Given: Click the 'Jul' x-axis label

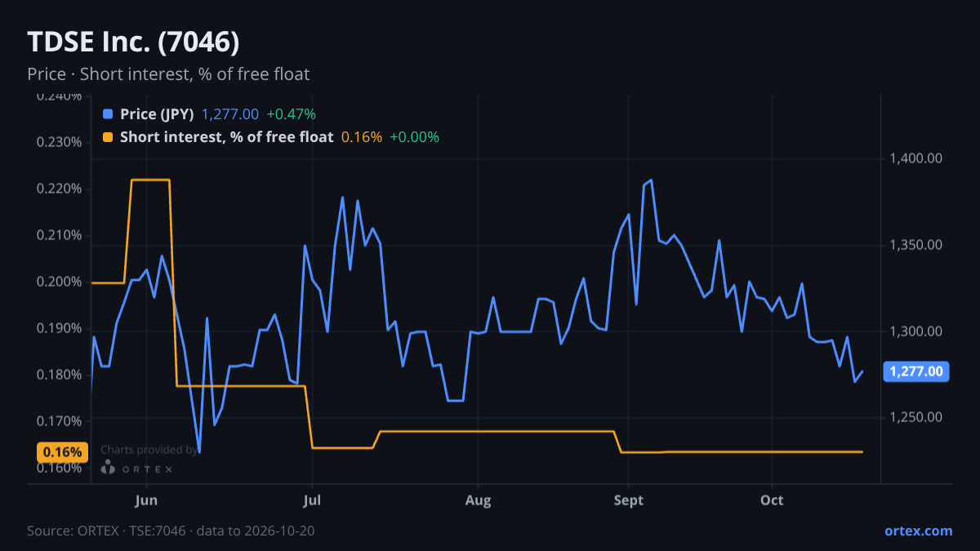Looking at the screenshot, I should pyautogui.click(x=312, y=500).
